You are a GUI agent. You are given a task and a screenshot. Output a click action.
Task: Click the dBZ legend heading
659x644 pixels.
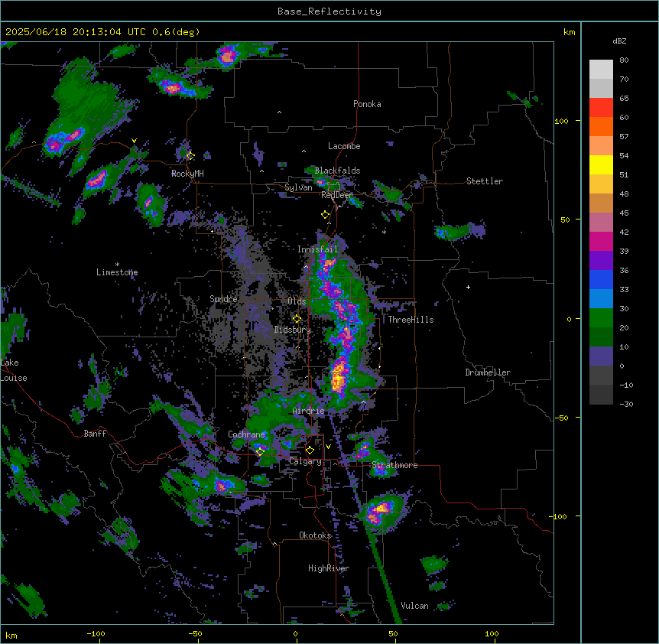[x=619, y=41]
